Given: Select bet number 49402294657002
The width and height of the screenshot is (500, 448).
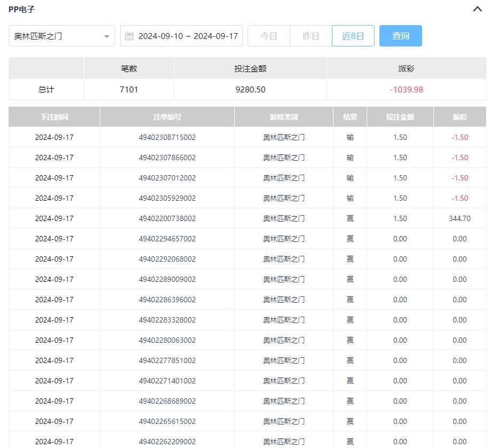Looking at the screenshot, I should pyautogui.click(x=167, y=239).
